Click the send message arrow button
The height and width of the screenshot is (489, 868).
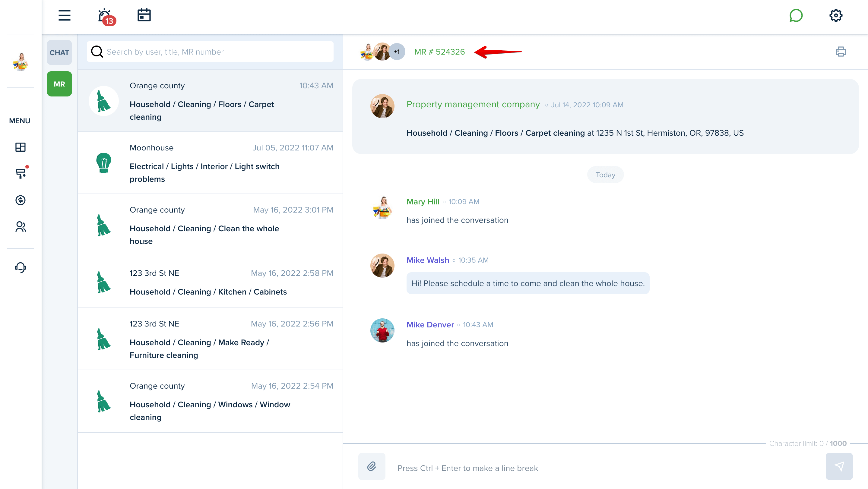click(839, 466)
